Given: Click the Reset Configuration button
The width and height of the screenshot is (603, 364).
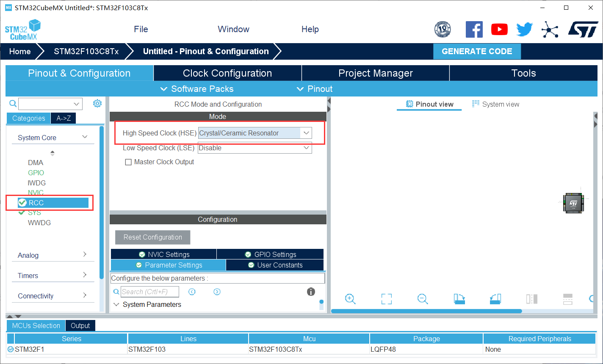Looking at the screenshot, I should [x=153, y=237].
